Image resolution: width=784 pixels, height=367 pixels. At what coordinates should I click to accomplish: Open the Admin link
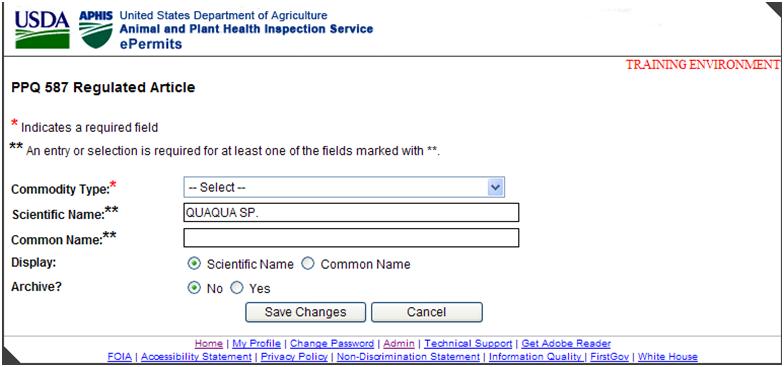point(399,344)
